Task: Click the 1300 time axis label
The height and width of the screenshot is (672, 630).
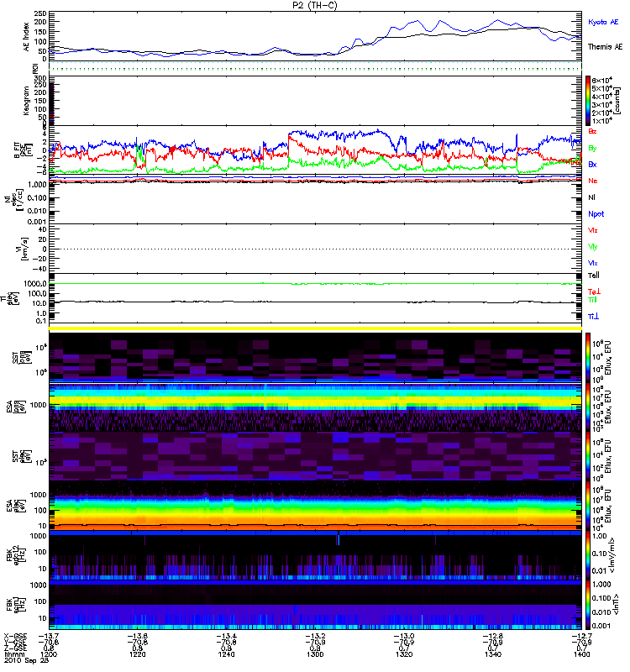Action: [x=315, y=654]
